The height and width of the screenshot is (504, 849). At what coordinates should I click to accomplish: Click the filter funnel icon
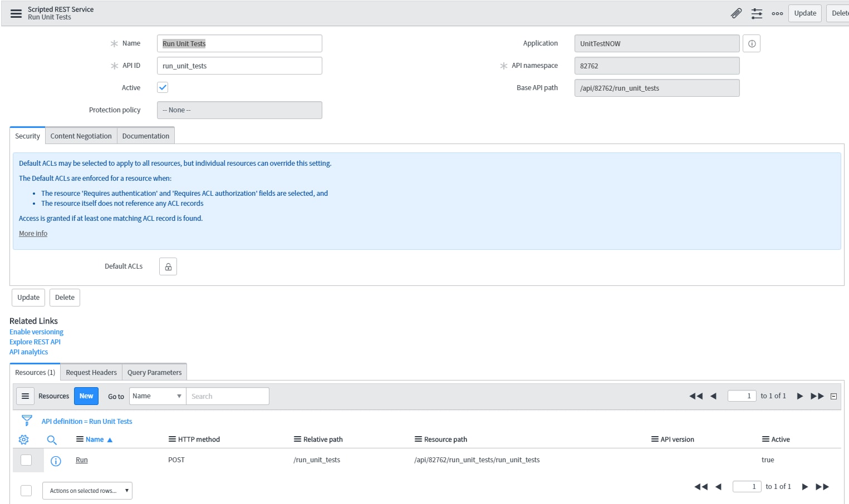27,421
